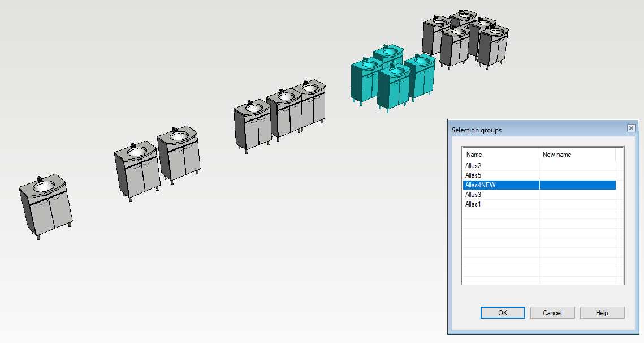
Task: Click the Name column header
Action: [501, 155]
